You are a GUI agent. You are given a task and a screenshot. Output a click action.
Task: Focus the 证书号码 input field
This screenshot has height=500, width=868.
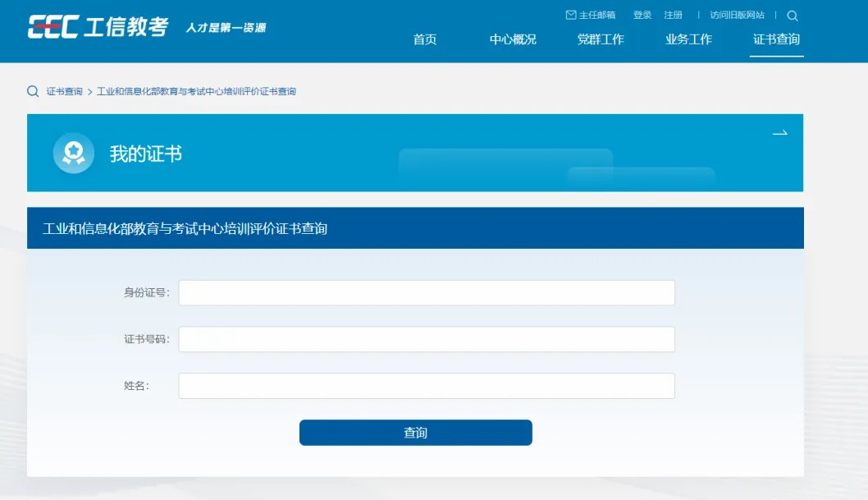click(x=427, y=339)
